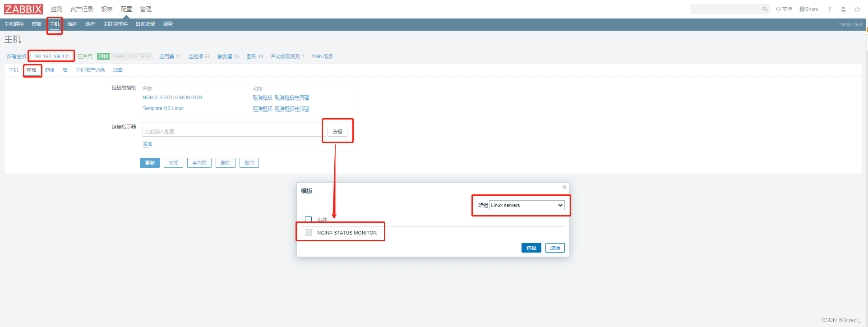Go to 自动发现 submenu
Viewport: 868px width, 327px height.
[145, 24]
